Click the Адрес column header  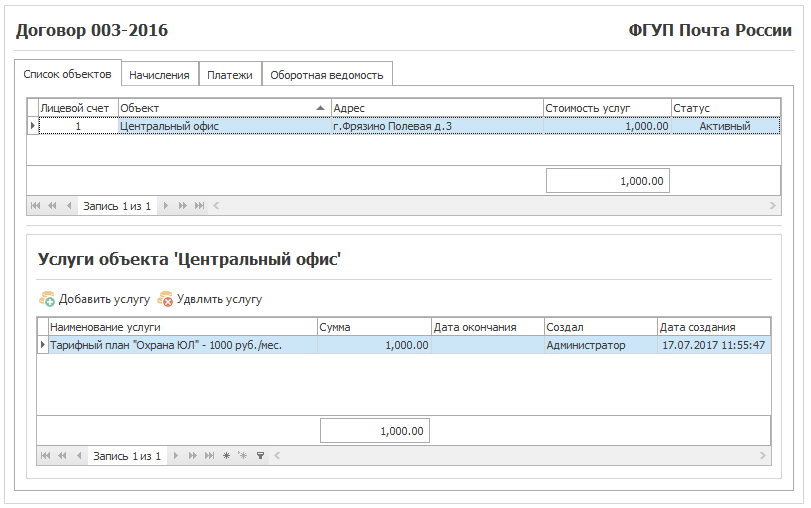437,108
